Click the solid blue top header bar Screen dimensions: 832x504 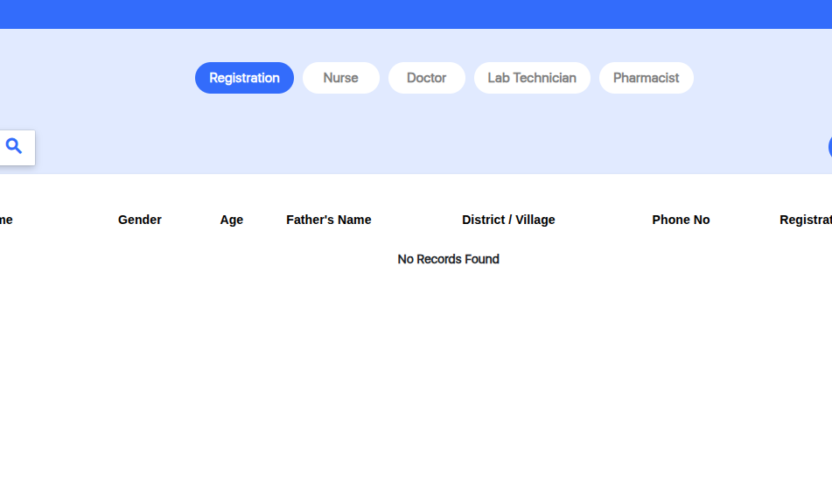coord(416,14)
